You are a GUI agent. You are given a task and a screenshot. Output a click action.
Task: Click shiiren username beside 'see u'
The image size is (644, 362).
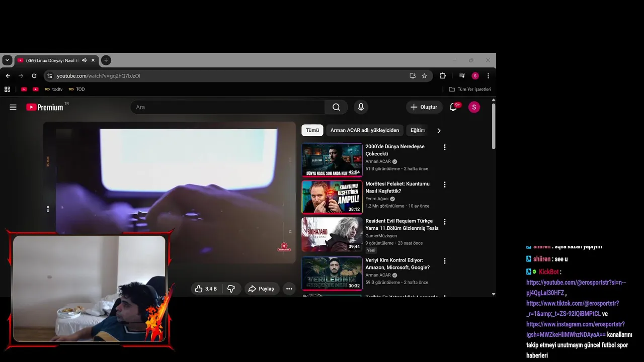(542, 259)
